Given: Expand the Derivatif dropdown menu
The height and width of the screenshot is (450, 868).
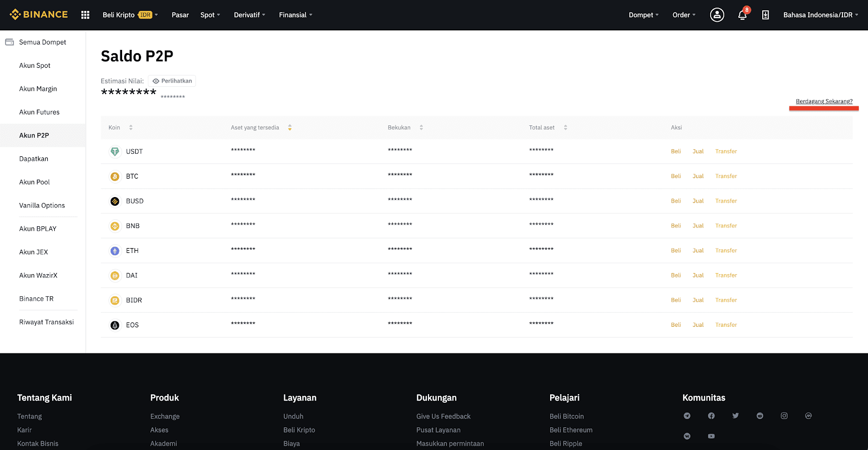Looking at the screenshot, I should 250,15.
